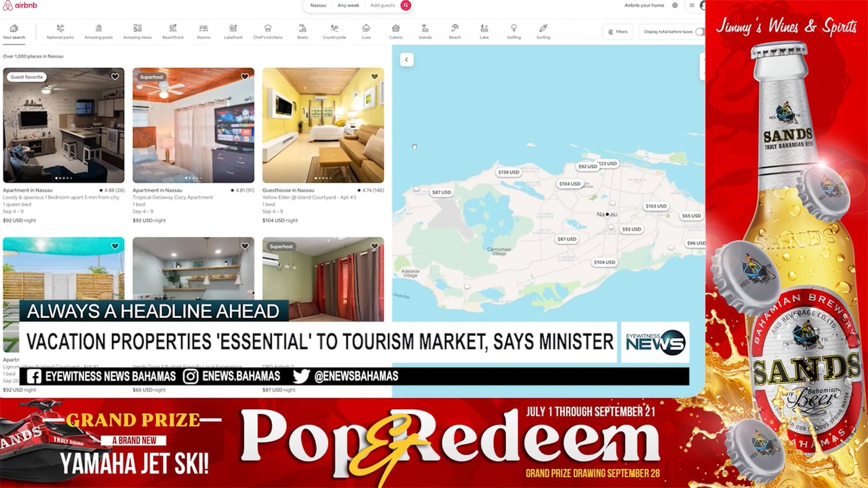
Task: Select the Lakefront category
Action: 233,32
